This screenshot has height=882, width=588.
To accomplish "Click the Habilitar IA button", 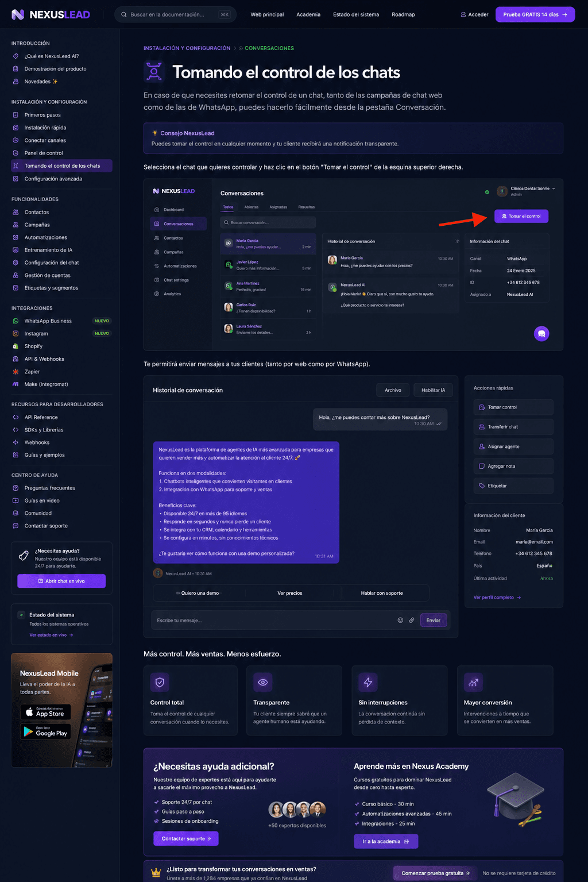I will [x=433, y=390].
